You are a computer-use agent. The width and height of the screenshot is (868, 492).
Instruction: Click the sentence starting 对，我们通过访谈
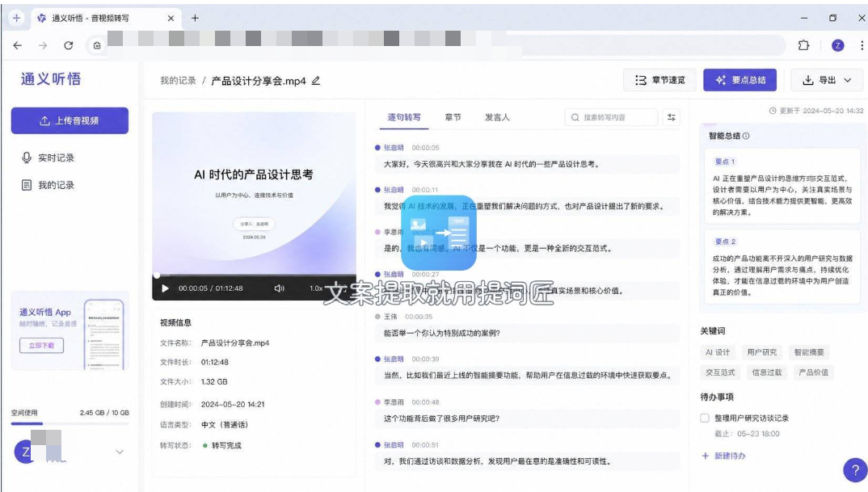(x=497, y=461)
